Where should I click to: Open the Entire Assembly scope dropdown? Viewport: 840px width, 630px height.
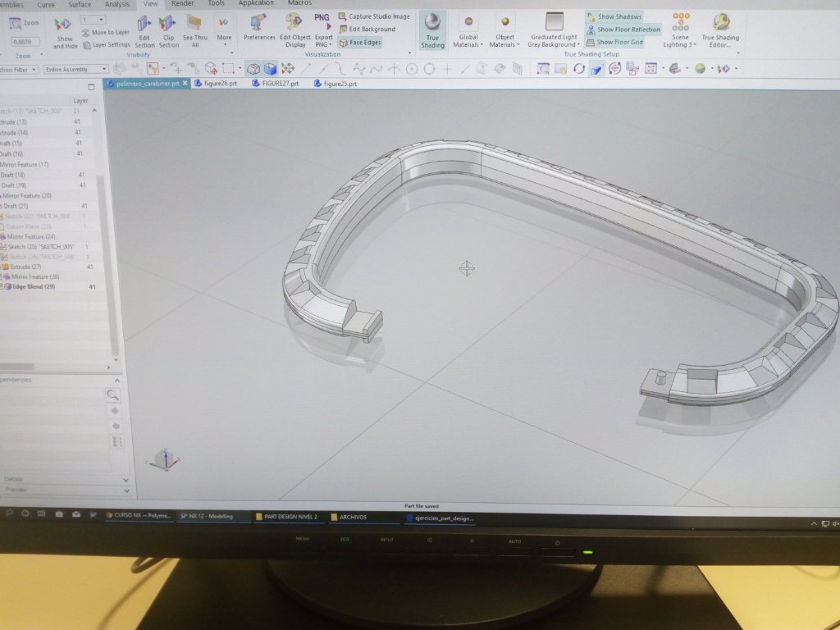(76, 70)
